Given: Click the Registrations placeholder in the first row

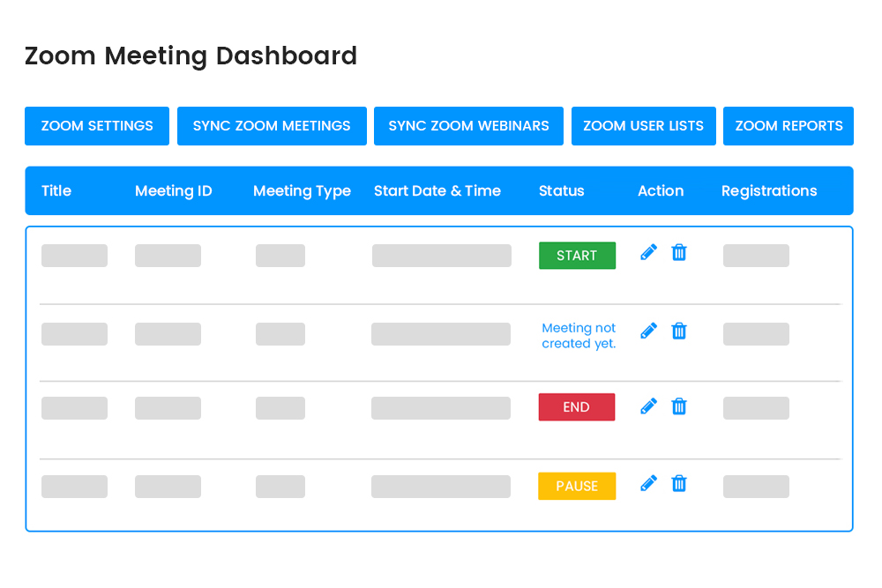Looking at the screenshot, I should [756, 255].
